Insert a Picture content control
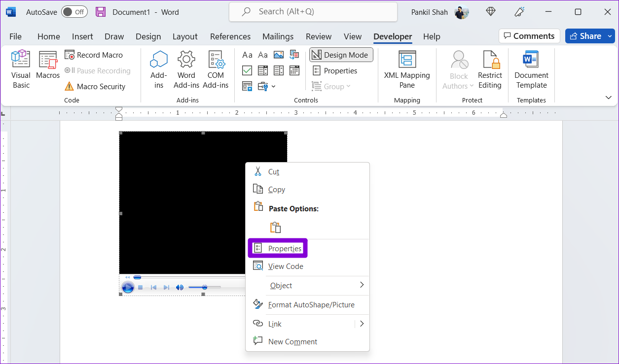 (279, 55)
